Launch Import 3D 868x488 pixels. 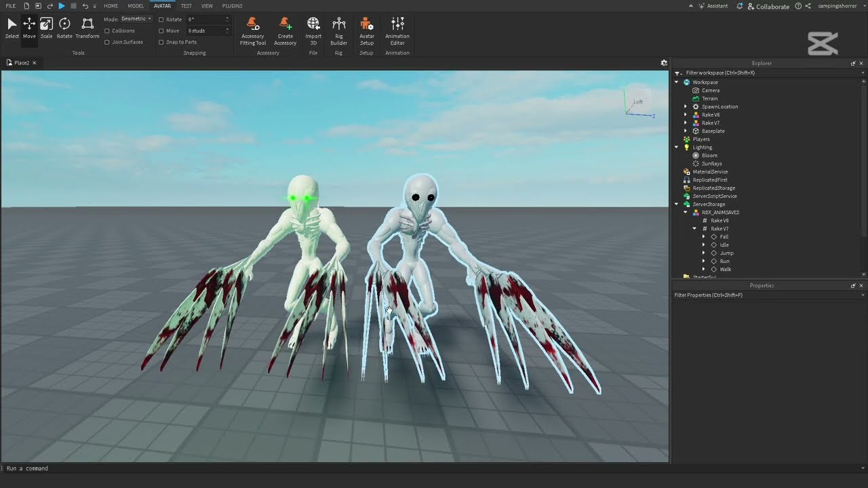coord(313,31)
